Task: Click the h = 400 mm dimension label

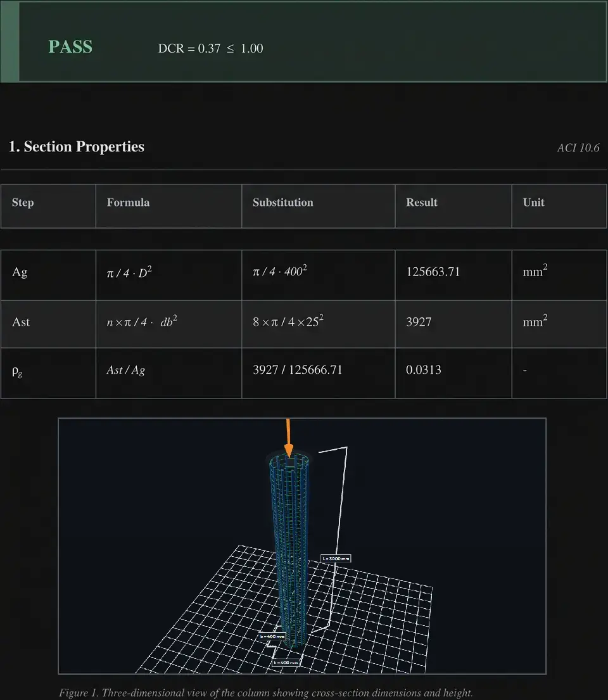Action: click(285, 663)
